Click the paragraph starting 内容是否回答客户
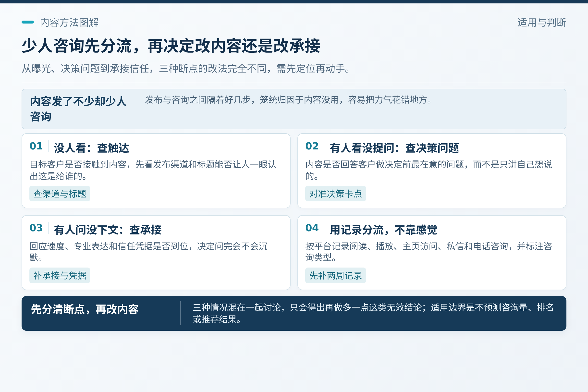This screenshot has height=392, width=588. tap(429, 170)
